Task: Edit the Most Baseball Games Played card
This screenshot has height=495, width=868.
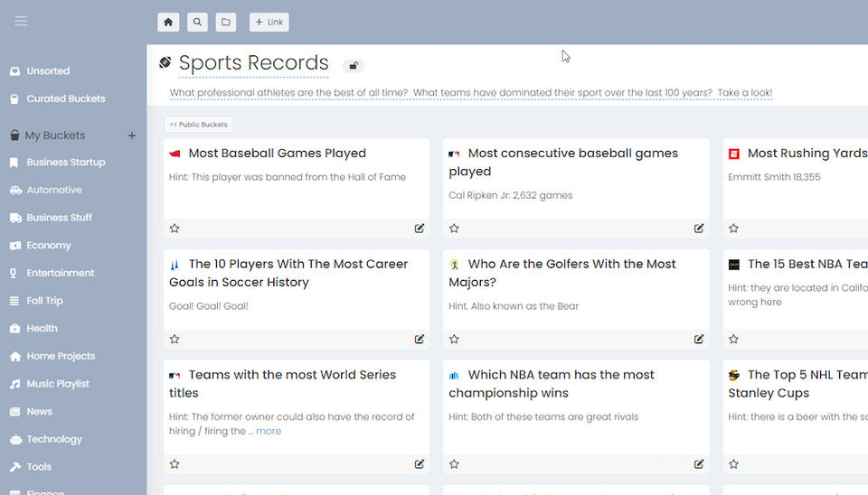Action: coord(420,229)
